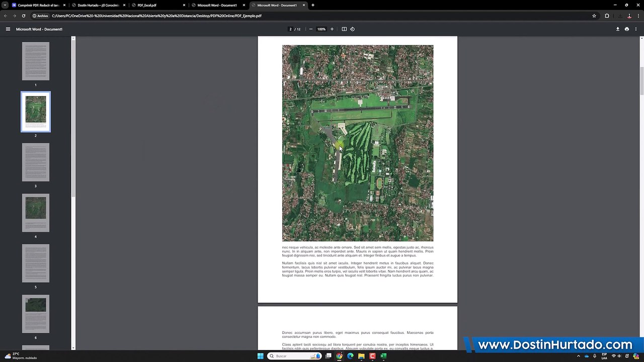The height and width of the screenshot is (362, 644).
Task: Open the red app icon in taskbar
Action: pos(372,356)
